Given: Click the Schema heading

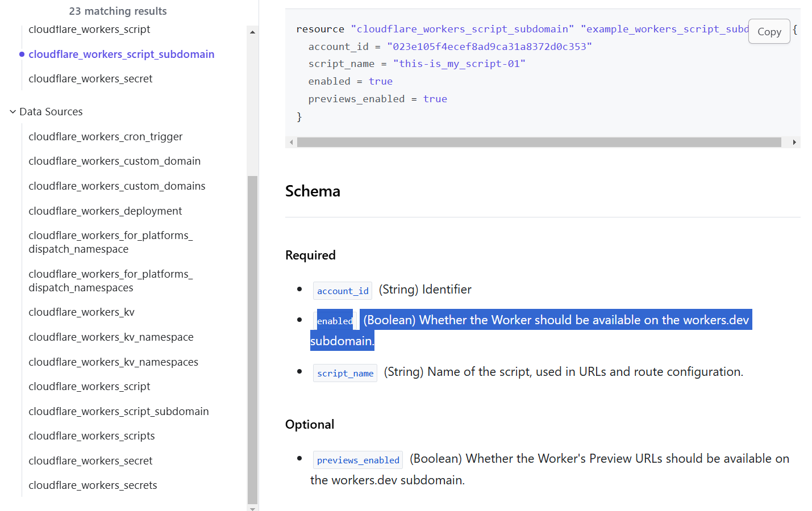Looking at the screenshot, I should [313, 191].
